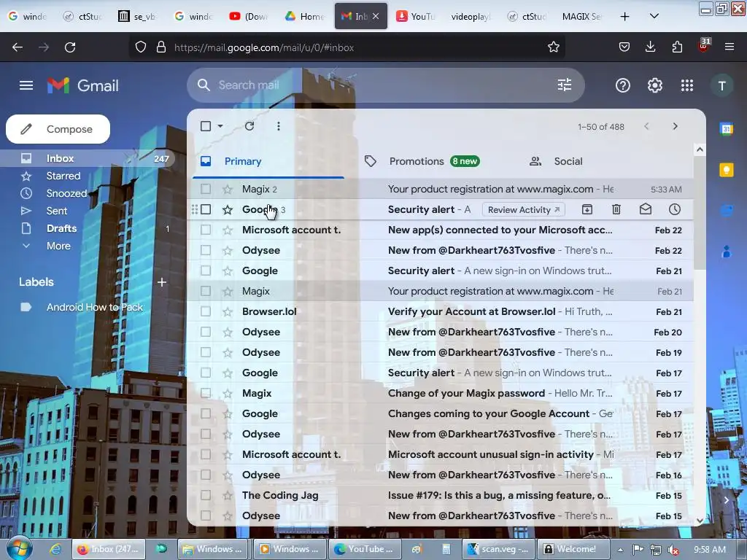The image size is (747, 560).
Task: Expand the More item in sidebar
Action: (x=58, y=246)
